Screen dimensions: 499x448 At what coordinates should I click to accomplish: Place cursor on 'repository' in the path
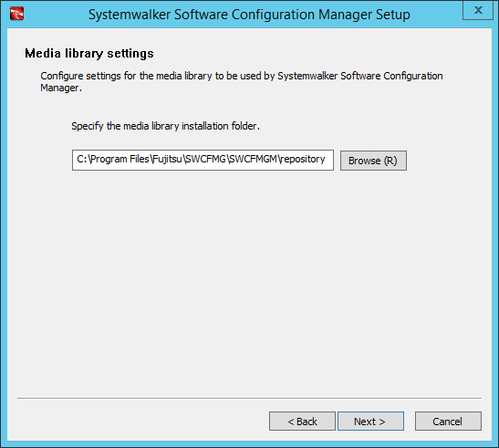point(303,159)
